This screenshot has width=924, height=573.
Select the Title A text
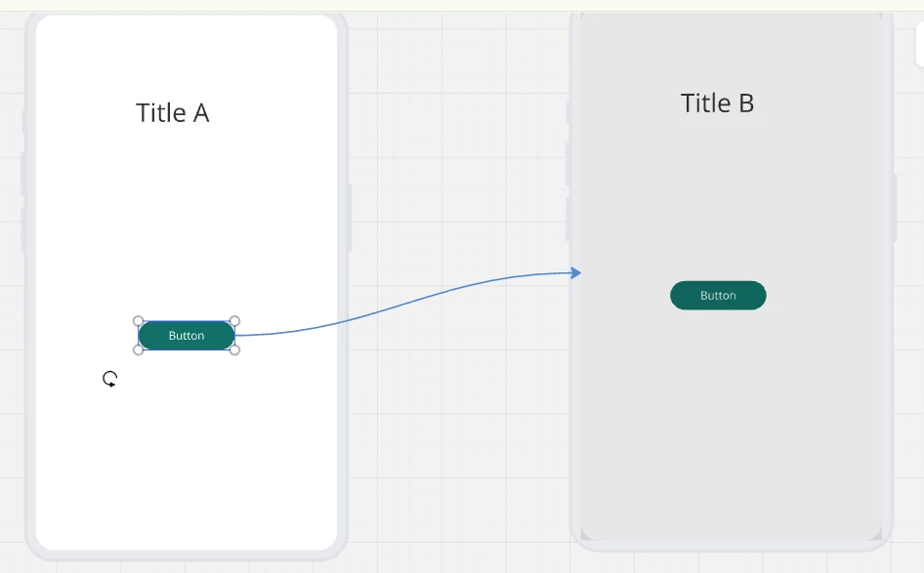coord(173,113)
